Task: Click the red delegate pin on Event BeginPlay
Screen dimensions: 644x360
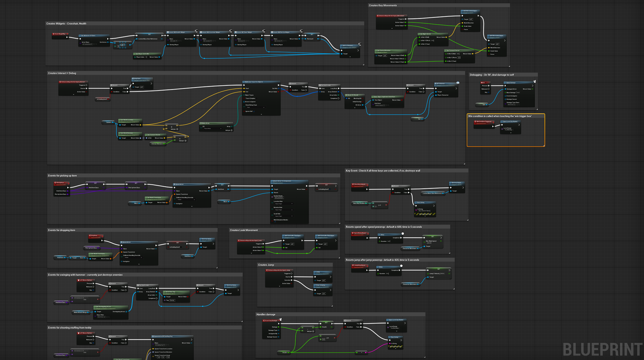Action: 68,34
